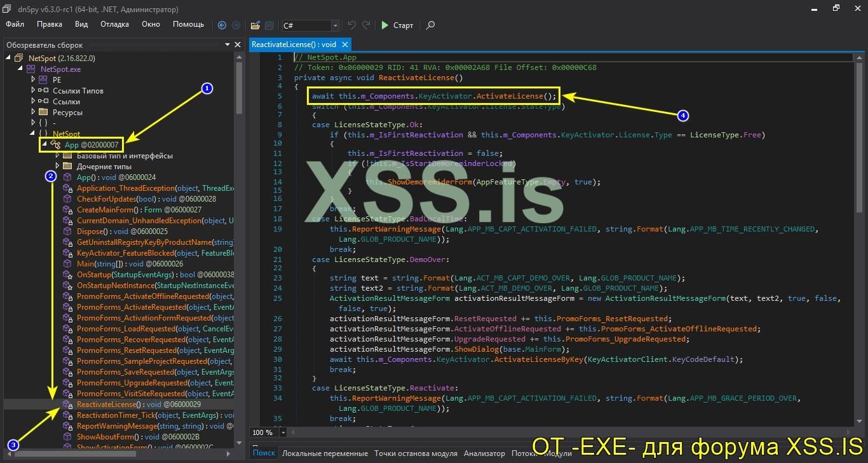Click the ShowAboutForm() method icon
Image resolution: width=868 pixels, height=463 pixels.
pos(67,437)
